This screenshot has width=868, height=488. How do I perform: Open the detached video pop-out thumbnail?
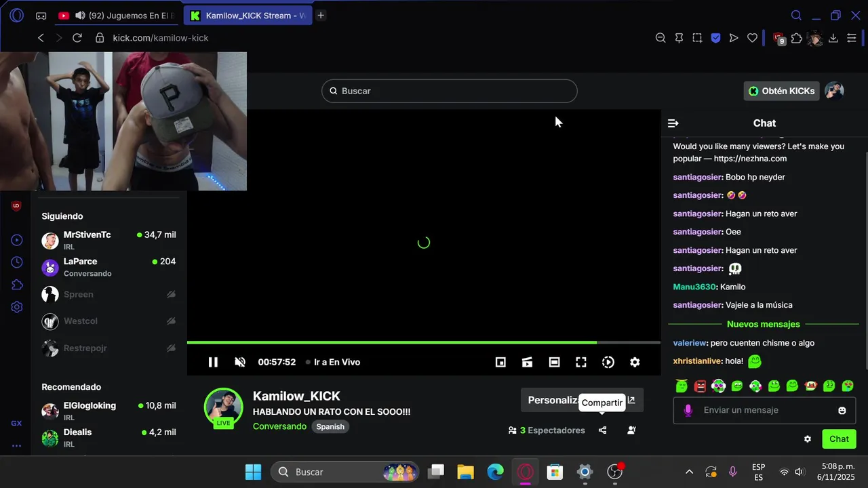coord(123,121)
